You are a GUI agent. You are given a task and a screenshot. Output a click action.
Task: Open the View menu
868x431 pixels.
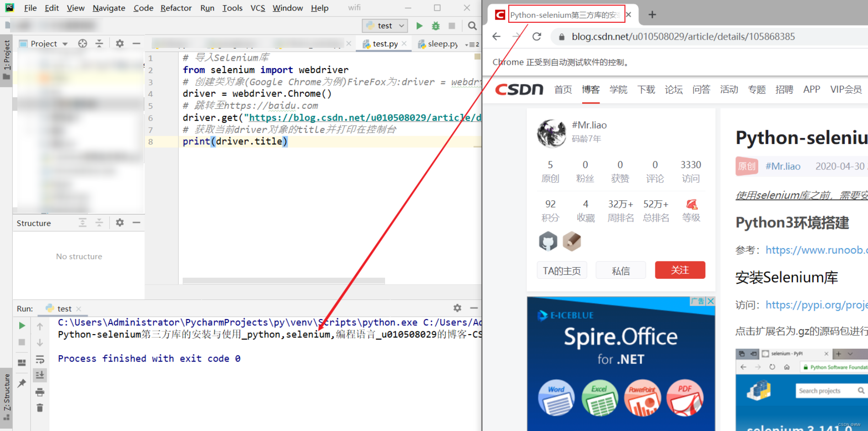(75, 8)
